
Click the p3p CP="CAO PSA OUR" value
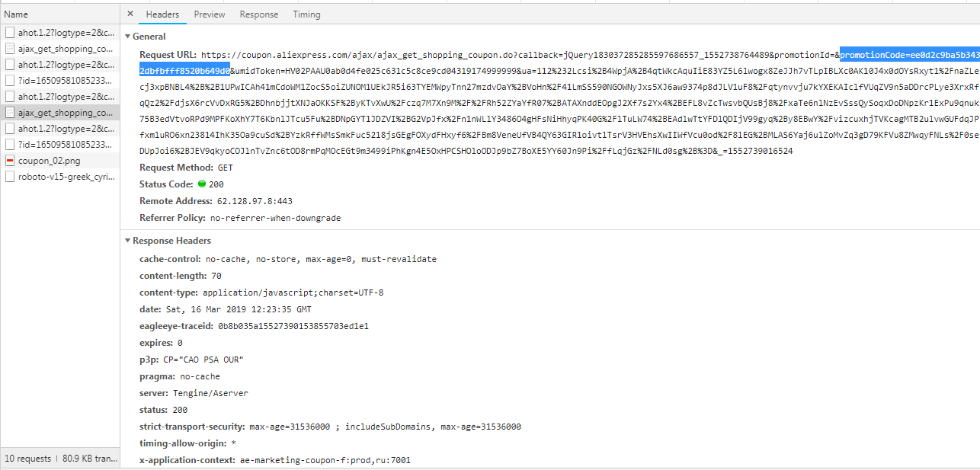point(203,360)
